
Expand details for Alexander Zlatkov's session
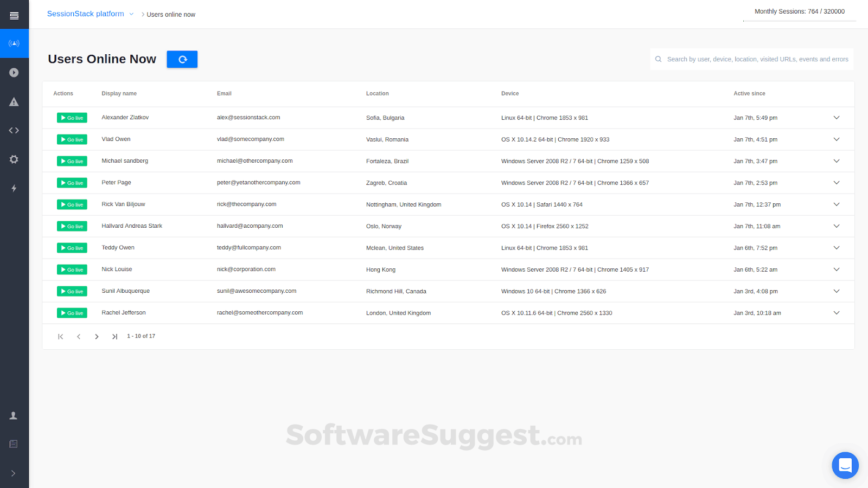coord(836,117)
